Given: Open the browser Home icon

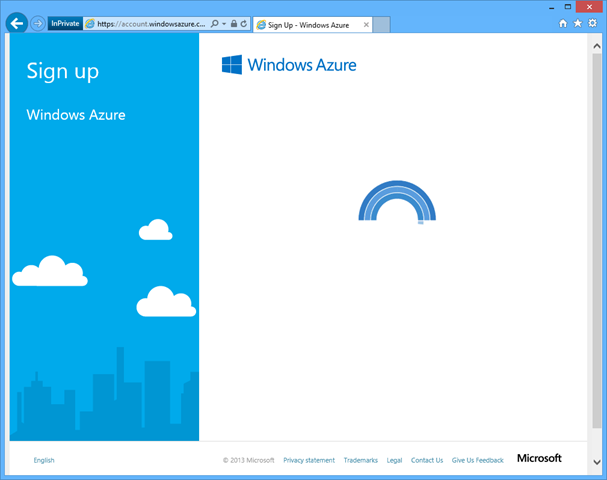Looking at the screenshot, I should [x=563, y=23].
